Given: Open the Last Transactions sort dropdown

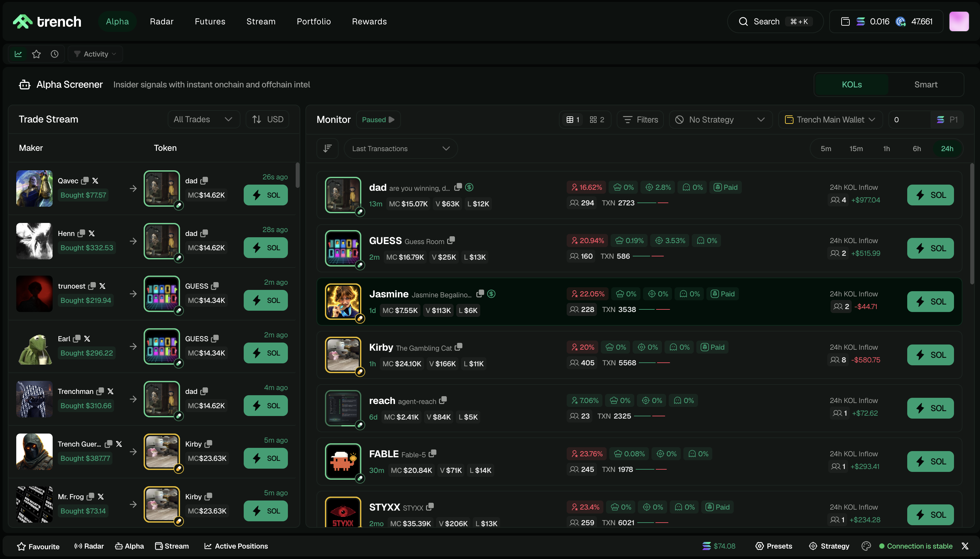Looking at the screenshot, I should [x=401, y=149].
